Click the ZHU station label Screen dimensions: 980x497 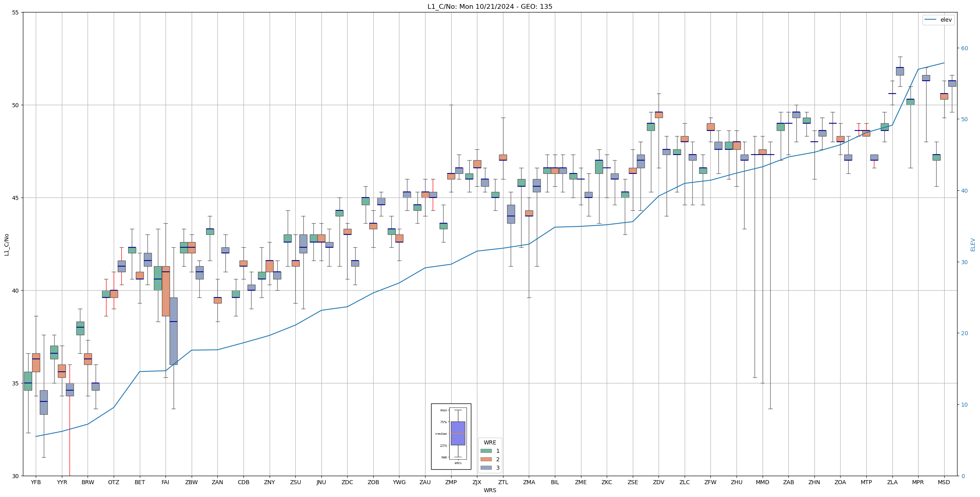click(x=737, y=482)
